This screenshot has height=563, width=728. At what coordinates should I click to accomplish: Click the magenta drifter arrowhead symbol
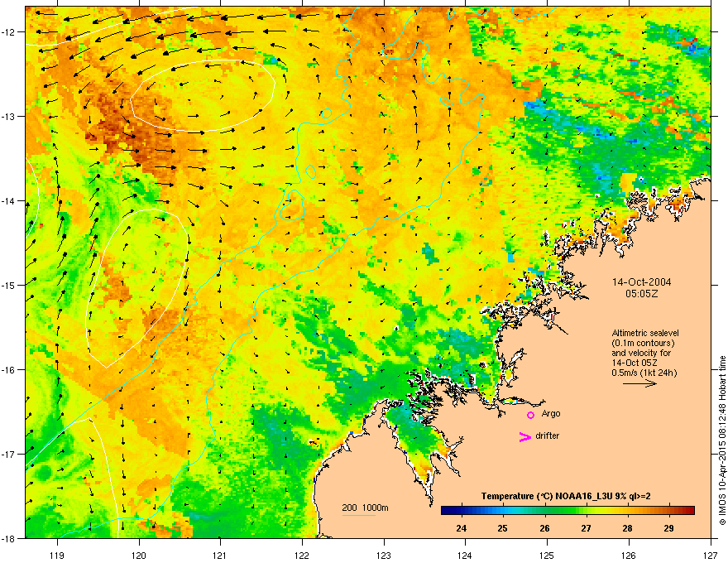(x=525, y=436)
